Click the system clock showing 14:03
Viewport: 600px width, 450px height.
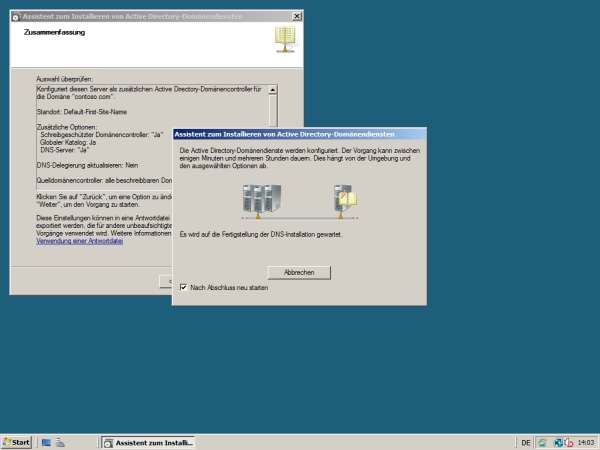pos(586,443)
